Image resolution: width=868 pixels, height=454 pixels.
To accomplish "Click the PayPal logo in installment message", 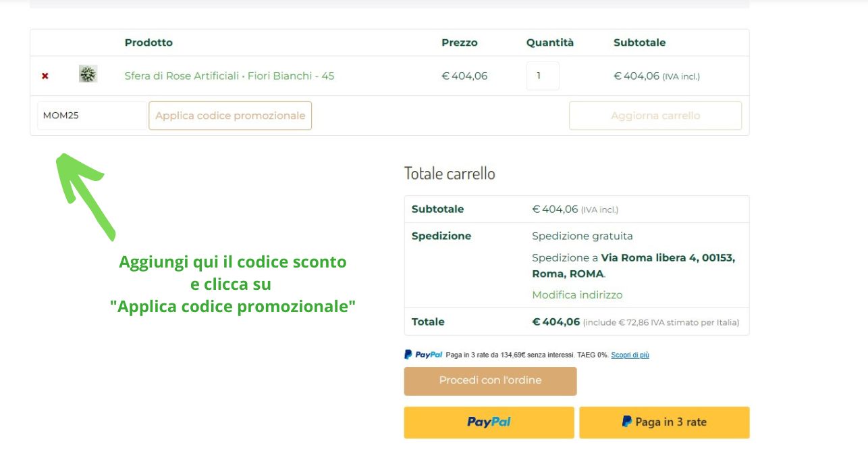I will coord(423,355).
